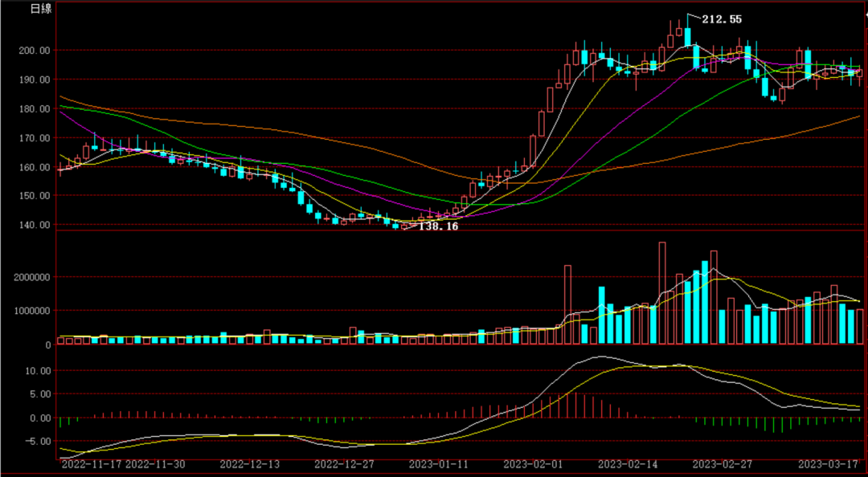Select the 2022-12-27 date marker

click(x=344, y=464)
